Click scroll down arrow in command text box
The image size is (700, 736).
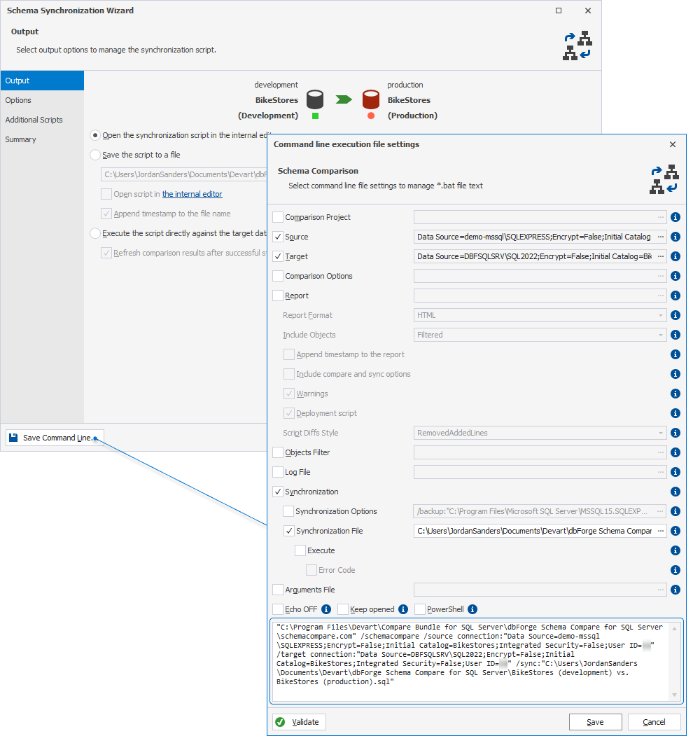coord(674,695)
